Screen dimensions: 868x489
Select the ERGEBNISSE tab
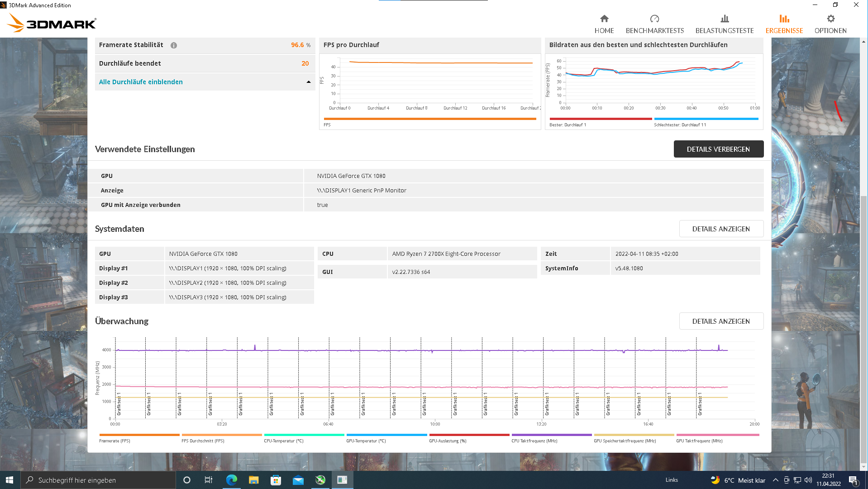pos(784,24)
